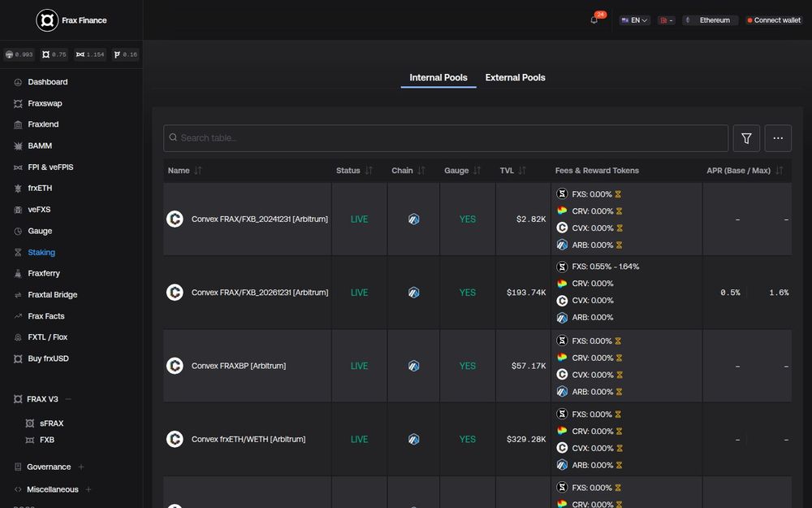Click Convex logo in FRAXBP row
812x508 pixels.
point(175,366)
